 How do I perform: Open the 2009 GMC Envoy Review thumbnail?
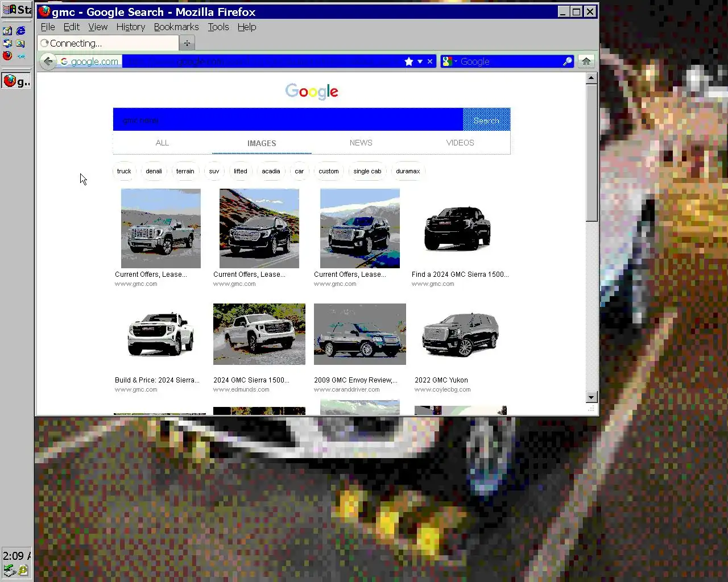(x=360, y=334)
